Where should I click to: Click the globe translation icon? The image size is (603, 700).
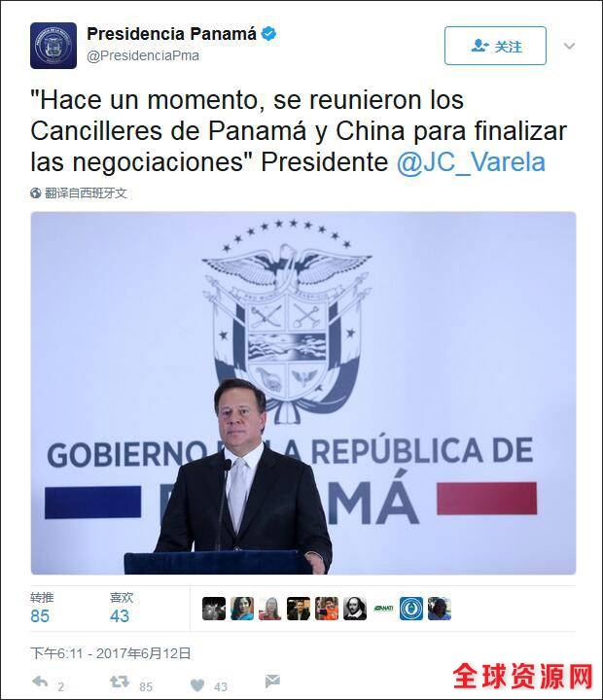tap(36, 193)
